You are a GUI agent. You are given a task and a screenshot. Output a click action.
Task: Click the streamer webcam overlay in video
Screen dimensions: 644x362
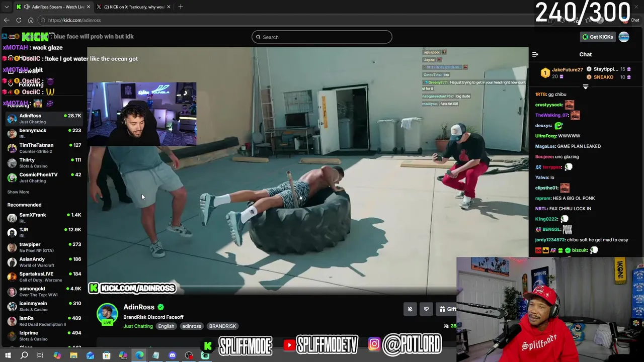[x=142, y=114]
